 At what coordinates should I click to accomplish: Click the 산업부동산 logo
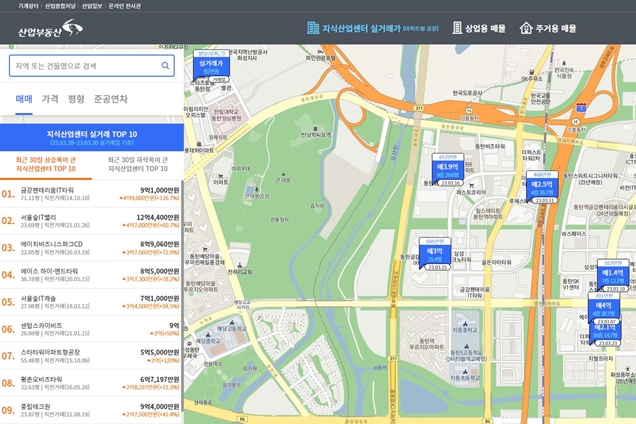[50, 29]
